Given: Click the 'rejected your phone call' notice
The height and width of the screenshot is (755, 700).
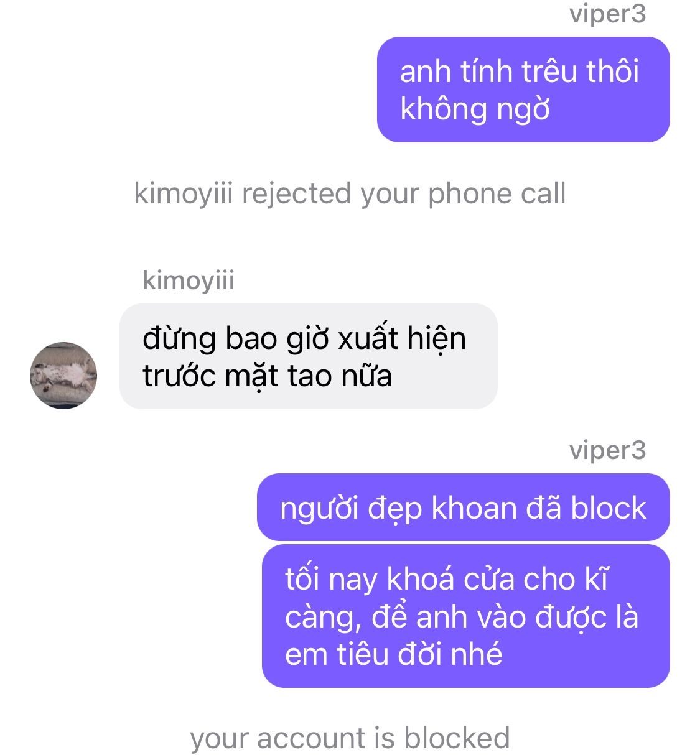Looking at the screenshot, I should [x=350, y=193].
